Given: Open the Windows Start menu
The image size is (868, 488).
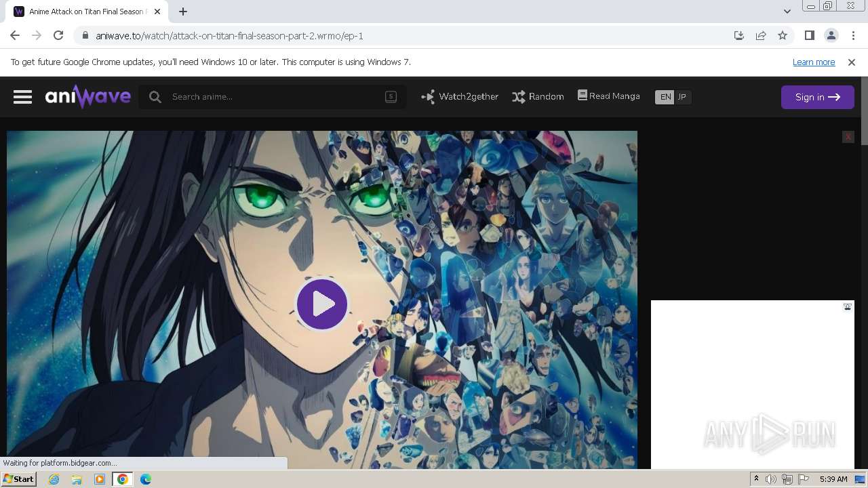Looking at the screenshot, I should pos(18,479).
